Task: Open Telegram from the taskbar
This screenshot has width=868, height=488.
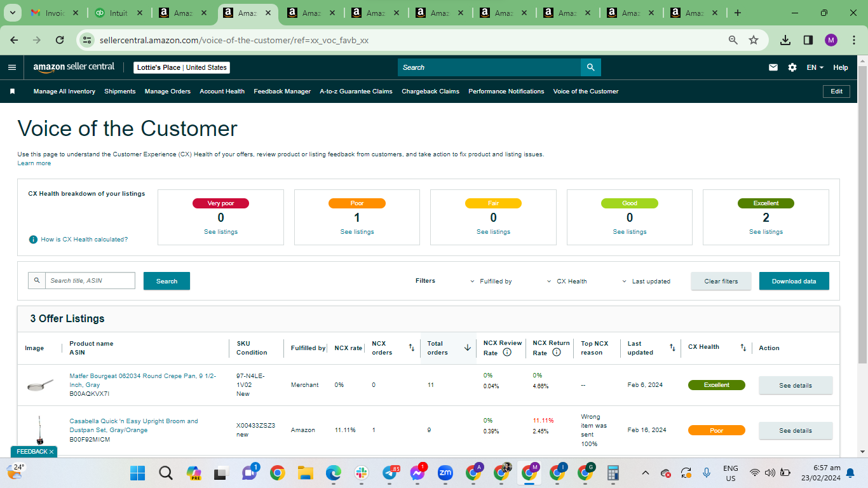Action: pos(390,473)
